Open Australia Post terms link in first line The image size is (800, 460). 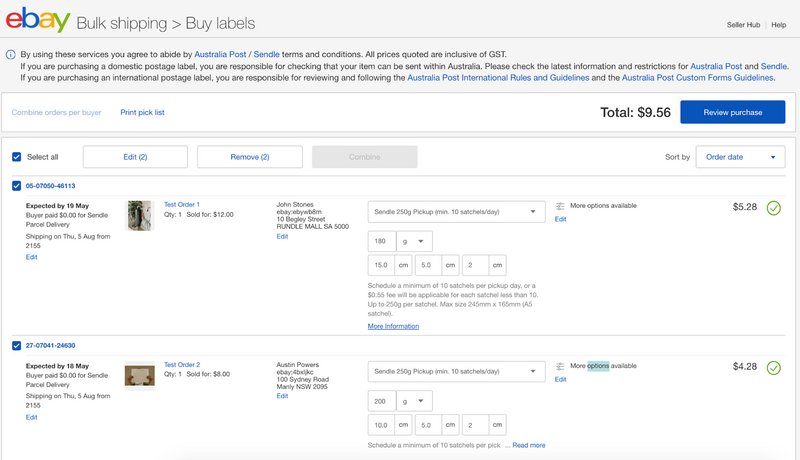pyautogui.click(x=220, y=54)
